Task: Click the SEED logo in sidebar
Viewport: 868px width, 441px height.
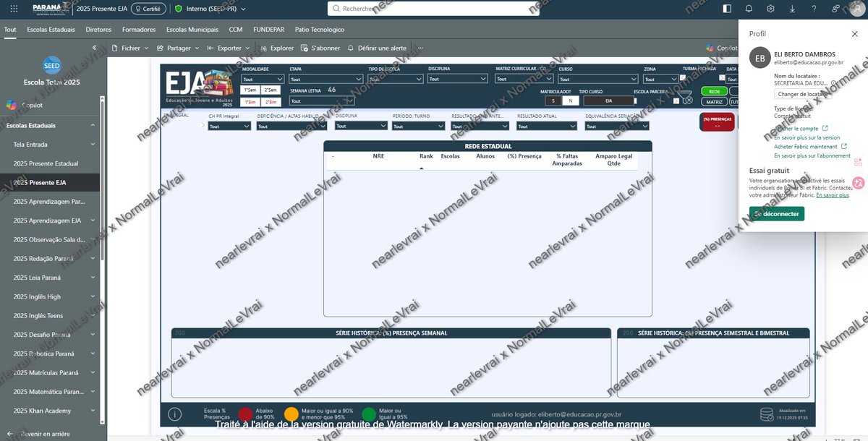Action: coord(52,64)
